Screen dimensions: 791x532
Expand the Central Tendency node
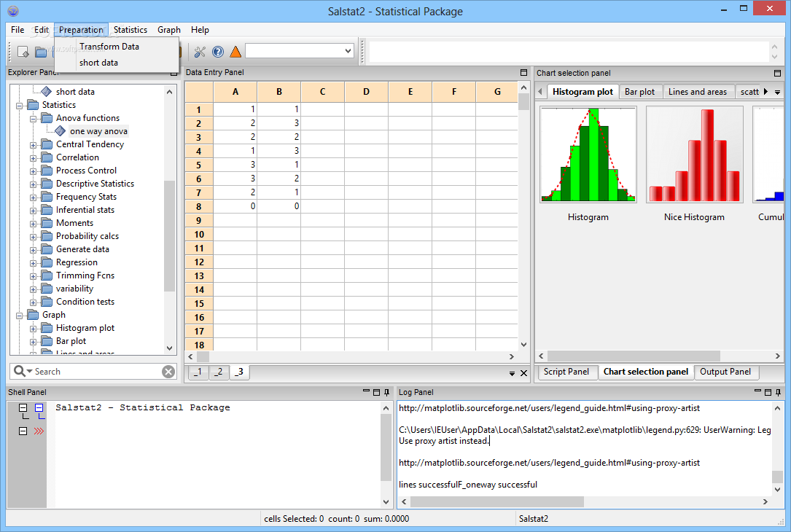click(34, 145)
